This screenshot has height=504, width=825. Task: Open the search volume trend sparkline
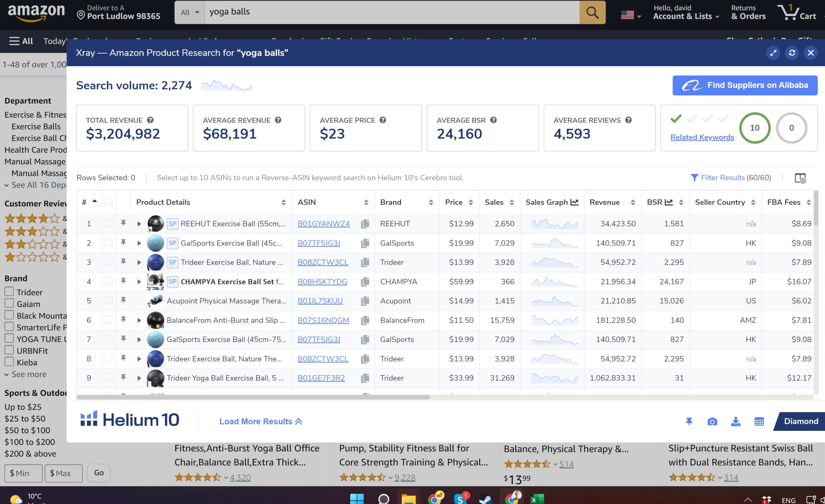pyautogui.click(x=227, y=85)
